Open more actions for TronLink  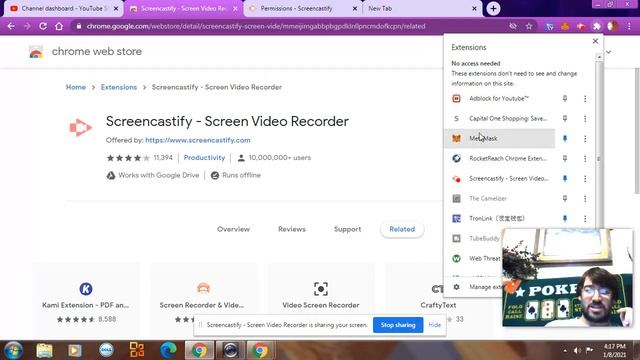click(x=585, y=218)
